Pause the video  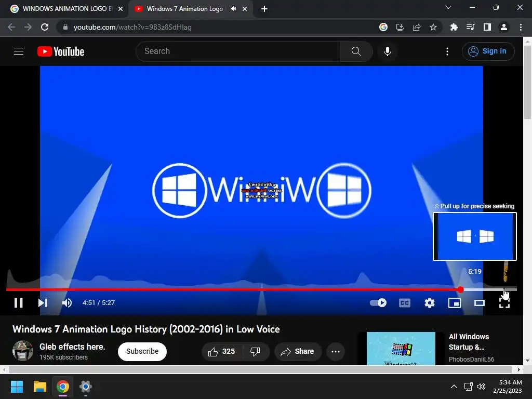19,303
